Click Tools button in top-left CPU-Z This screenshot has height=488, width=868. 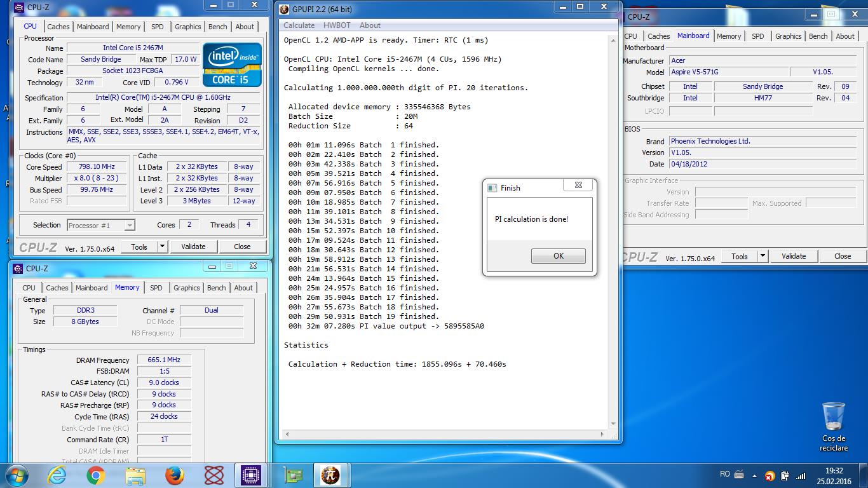pos(139,247)
